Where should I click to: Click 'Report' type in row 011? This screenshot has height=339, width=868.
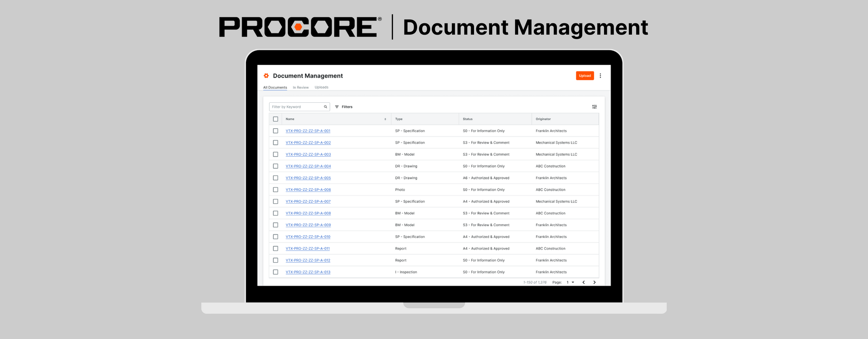point(401,248)
